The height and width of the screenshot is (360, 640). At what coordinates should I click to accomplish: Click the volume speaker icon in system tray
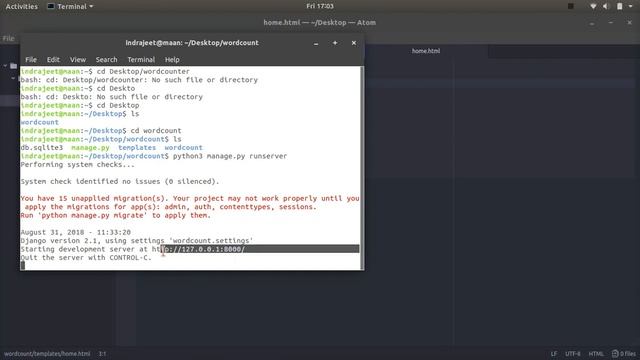(606, 6)
